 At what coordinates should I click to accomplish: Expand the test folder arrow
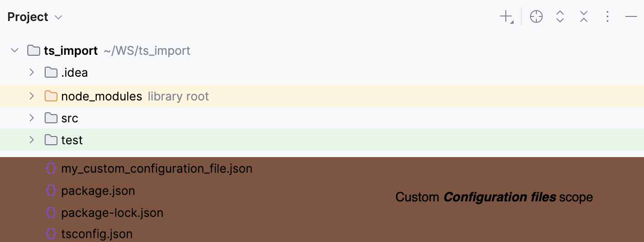point(31,140)
